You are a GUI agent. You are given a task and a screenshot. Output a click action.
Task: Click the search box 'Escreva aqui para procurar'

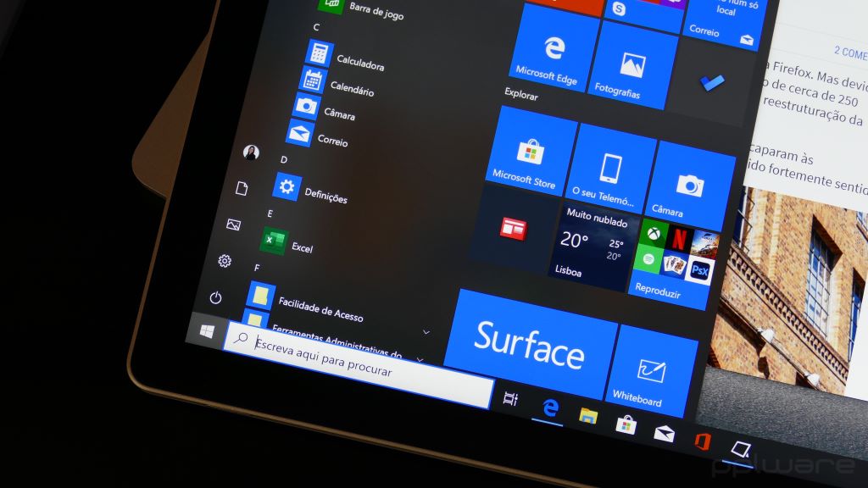click(x=359, y=363)
